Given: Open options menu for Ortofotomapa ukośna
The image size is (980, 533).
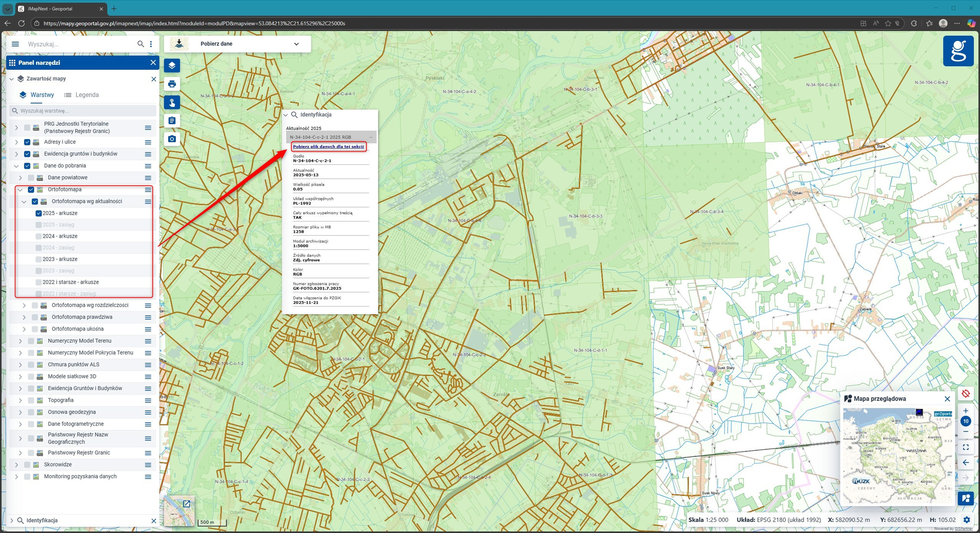Looking at the screenshot, I should [x=148, y=329].
